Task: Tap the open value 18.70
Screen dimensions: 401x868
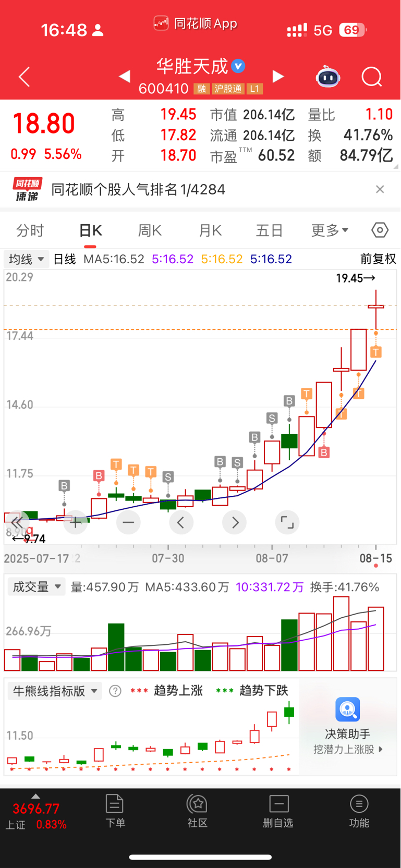Action: coord(178,155)
